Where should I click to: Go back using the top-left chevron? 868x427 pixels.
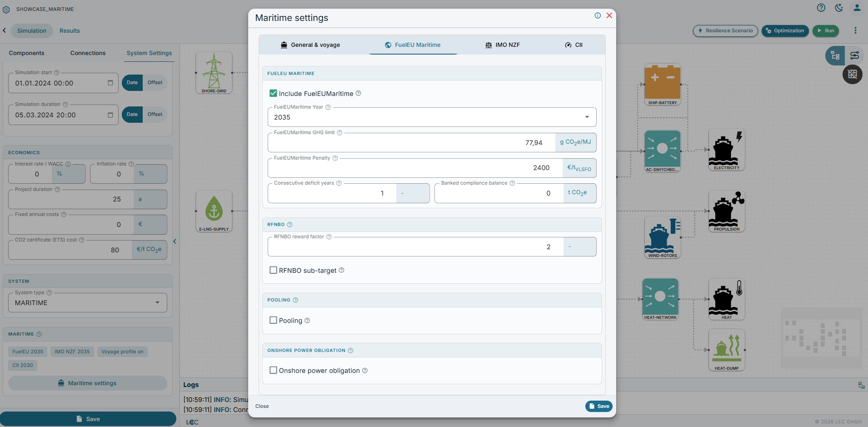[x=5, y=30]
